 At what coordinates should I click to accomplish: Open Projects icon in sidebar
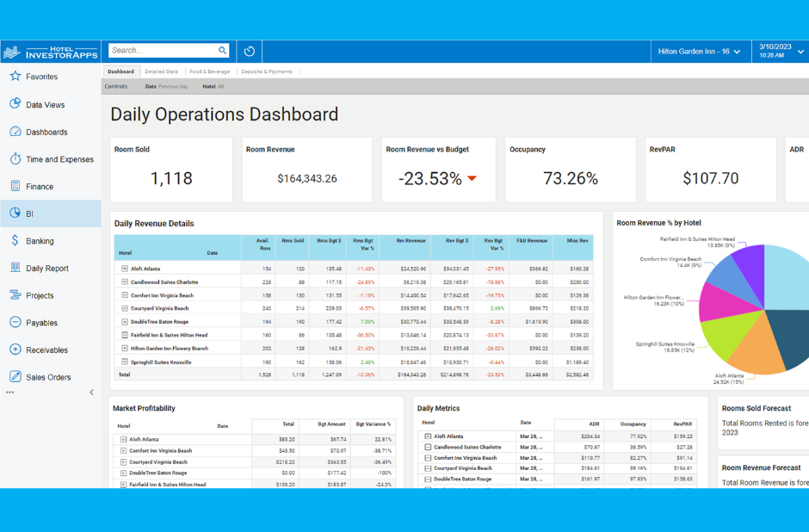click(x=15, y=295)
